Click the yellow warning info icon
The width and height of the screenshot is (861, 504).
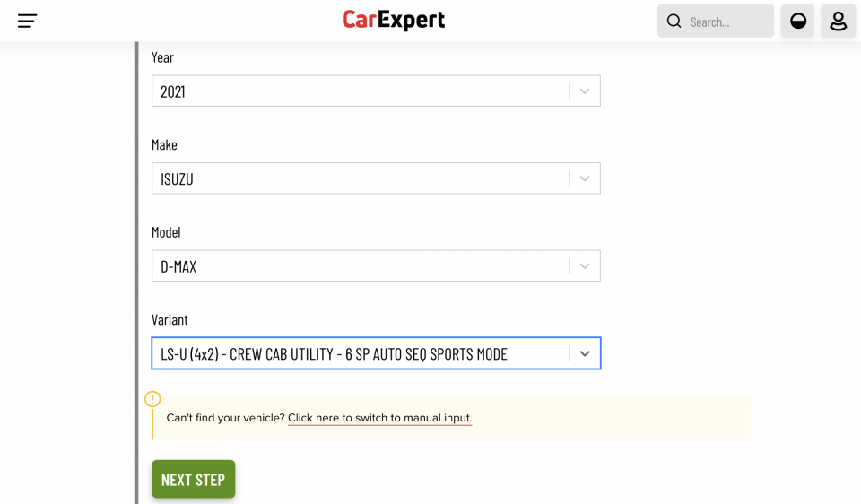[x=152, y=399]
